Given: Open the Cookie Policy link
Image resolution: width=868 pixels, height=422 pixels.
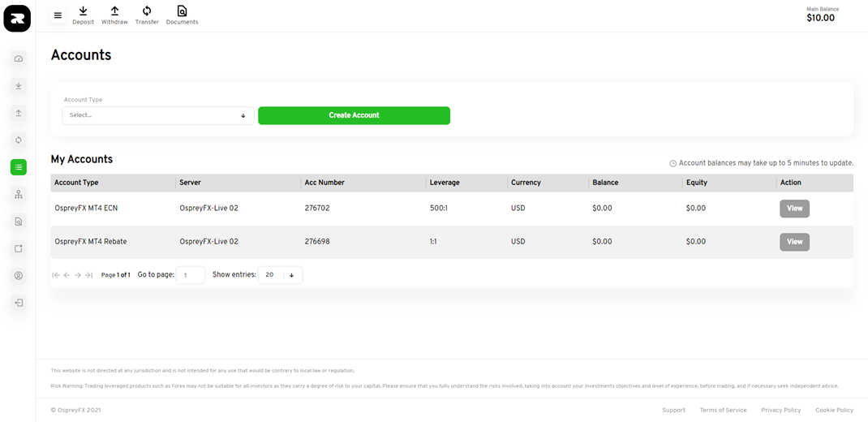Looking at the screenshot, I should [x=834, y=411].
